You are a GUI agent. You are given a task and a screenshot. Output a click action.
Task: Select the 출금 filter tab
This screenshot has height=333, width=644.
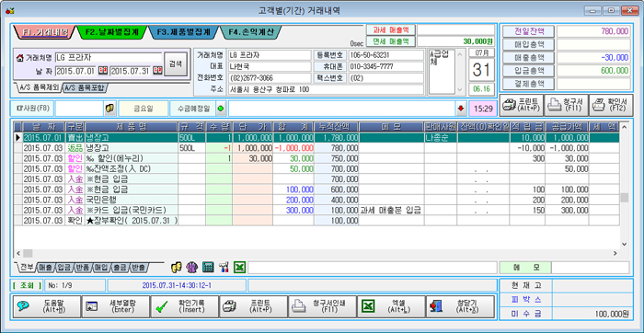tap(120, 268)
